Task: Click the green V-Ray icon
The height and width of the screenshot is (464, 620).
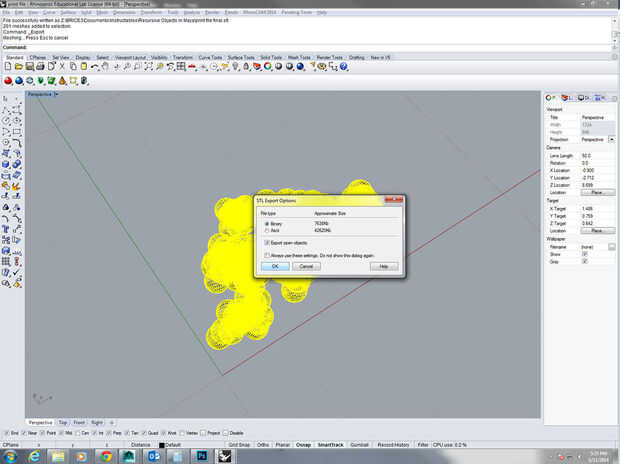Action: 40,81
